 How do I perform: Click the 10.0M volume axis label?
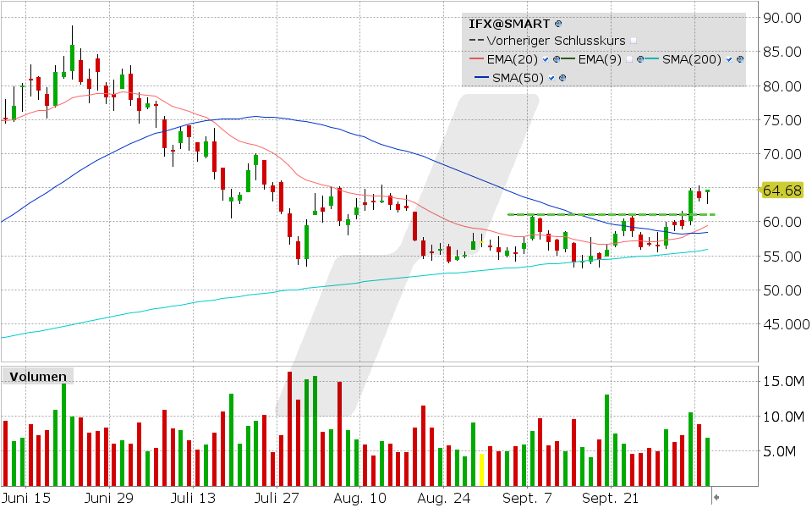(x=783, y=417)
